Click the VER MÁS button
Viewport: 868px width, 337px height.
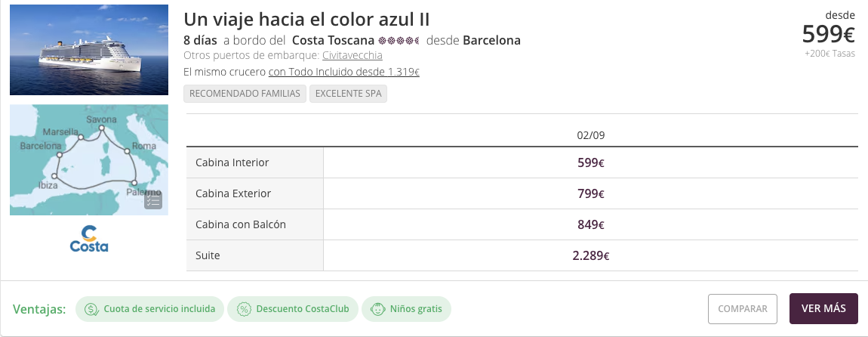(x=823, y=309)
